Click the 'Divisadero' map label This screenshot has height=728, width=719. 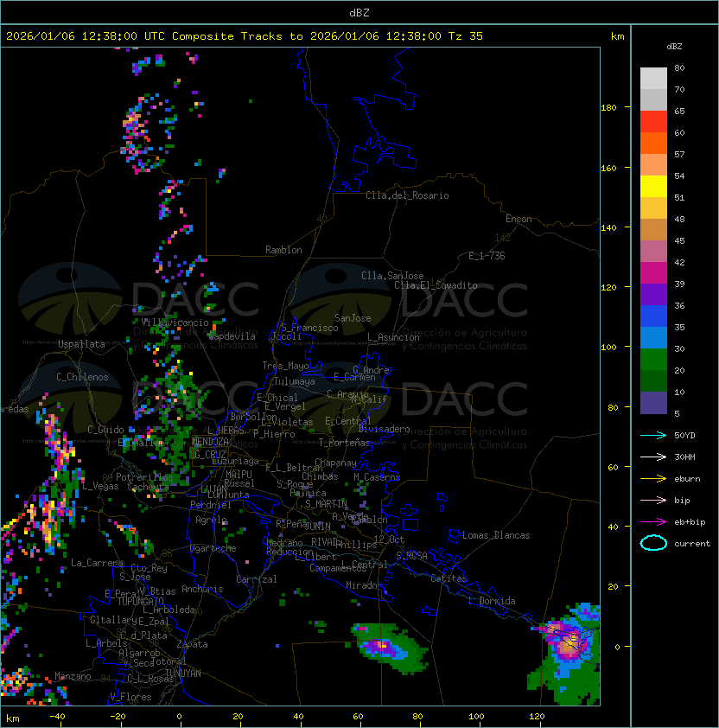pyautogui.click(x=385, y=429)
